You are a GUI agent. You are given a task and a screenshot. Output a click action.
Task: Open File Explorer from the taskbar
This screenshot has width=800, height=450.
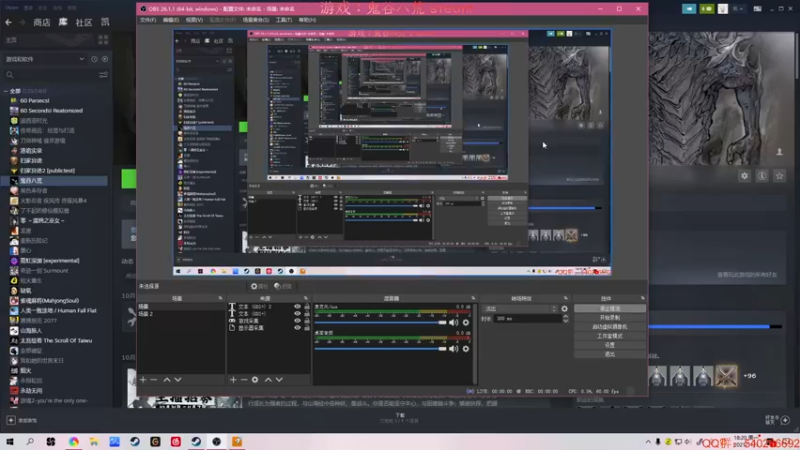click(x=94, y=442)
